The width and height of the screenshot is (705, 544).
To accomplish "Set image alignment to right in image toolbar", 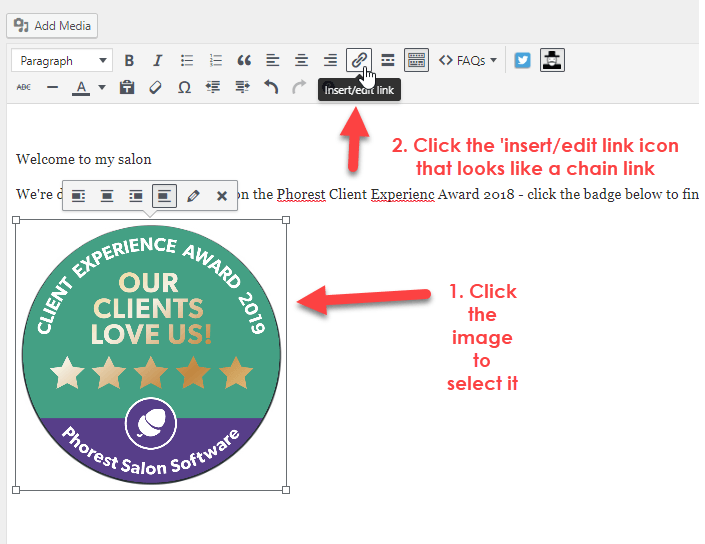I will 136,196.
